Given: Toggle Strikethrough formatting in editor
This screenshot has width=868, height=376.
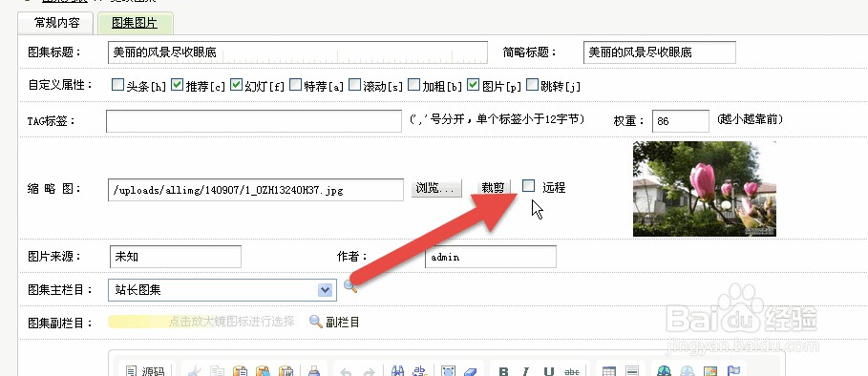Looking at the screenshot, I should (572, 372).
